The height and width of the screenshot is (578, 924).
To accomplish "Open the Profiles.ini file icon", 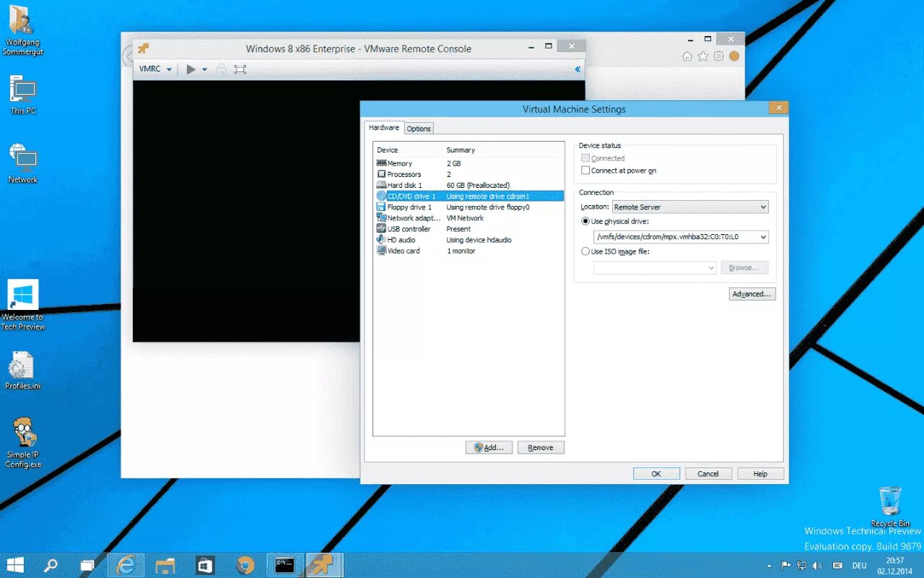I will 22,371.
